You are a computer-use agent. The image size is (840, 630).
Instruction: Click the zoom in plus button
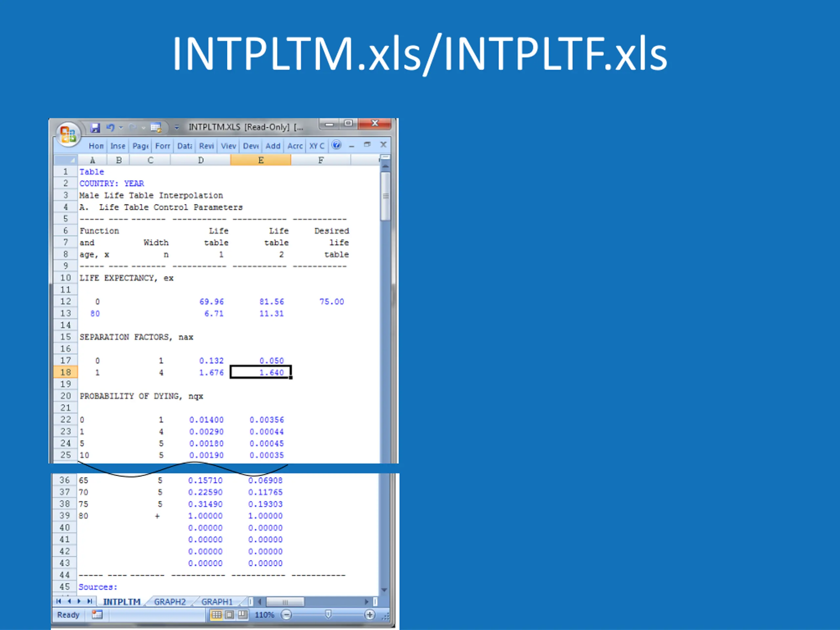369,615
